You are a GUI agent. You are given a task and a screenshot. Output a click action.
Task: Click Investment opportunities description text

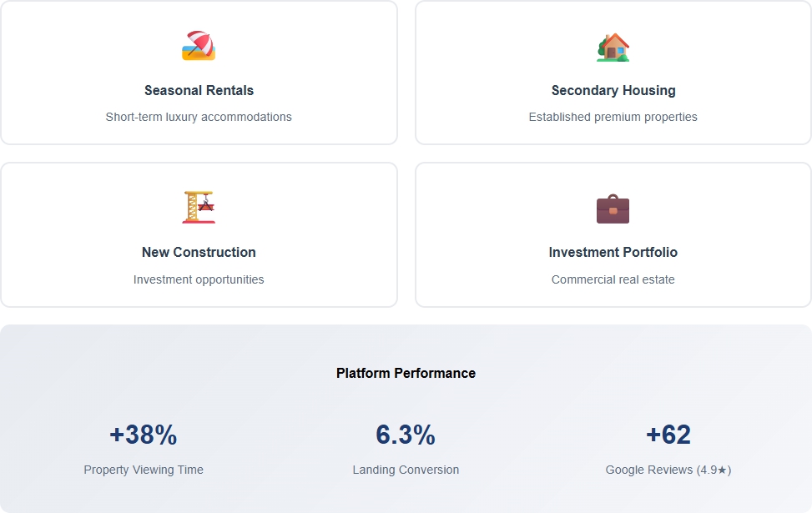(x=199, y=279)
